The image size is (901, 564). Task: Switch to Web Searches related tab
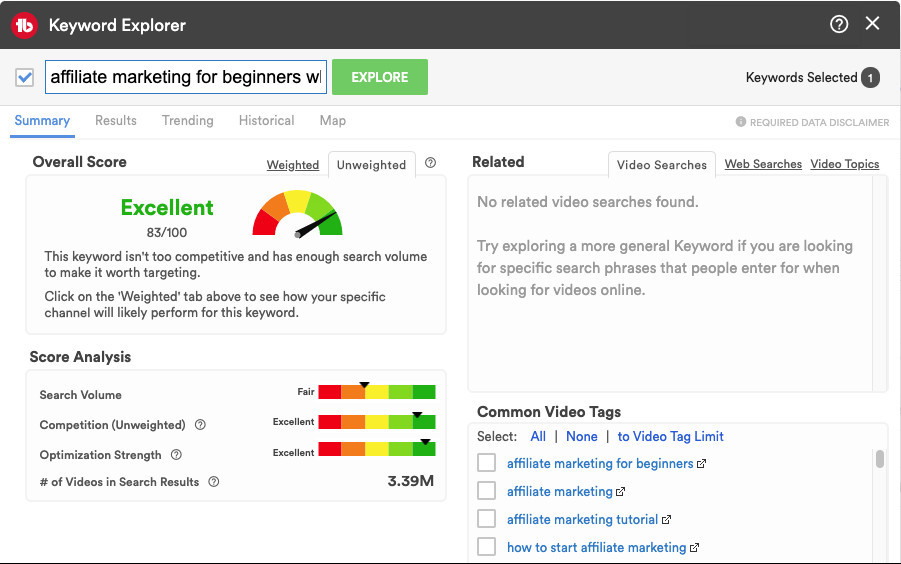763,164
